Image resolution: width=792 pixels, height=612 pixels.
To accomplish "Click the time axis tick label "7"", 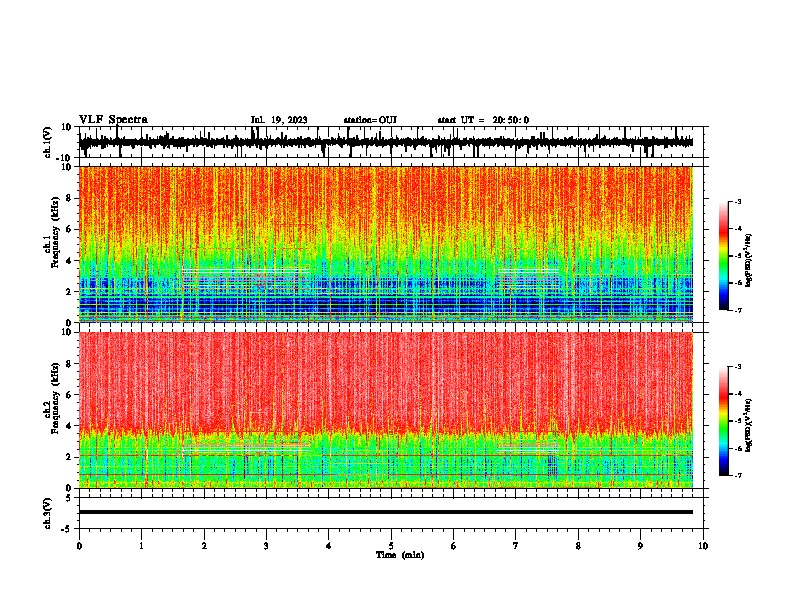I will coord(516,545).
